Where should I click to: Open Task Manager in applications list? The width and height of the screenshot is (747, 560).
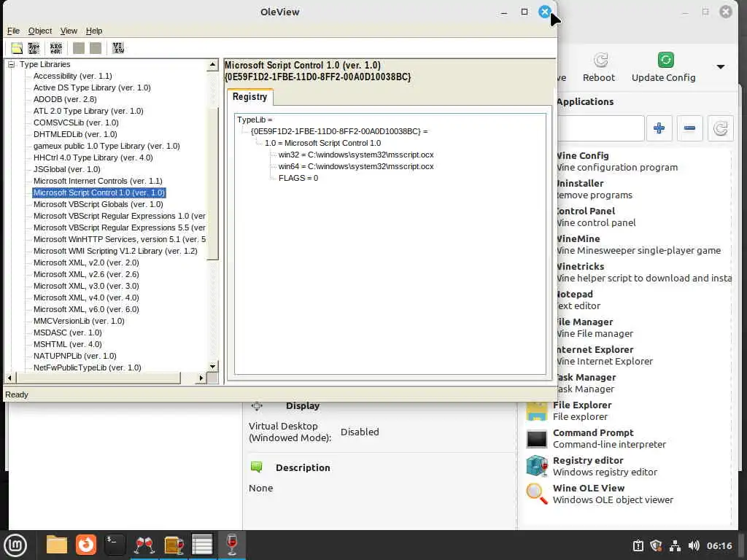point(644,384)
